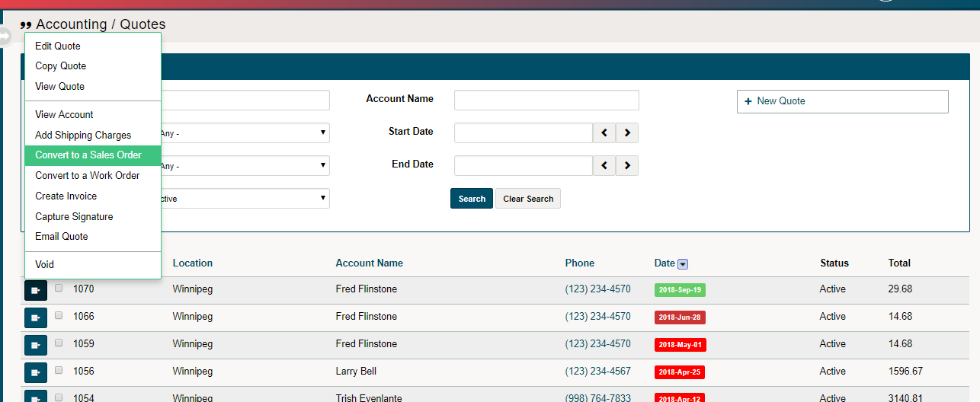This screenshot has width=980, height=402.
Task: Focus the top-left search text field
Action: (x=245, y=100)
